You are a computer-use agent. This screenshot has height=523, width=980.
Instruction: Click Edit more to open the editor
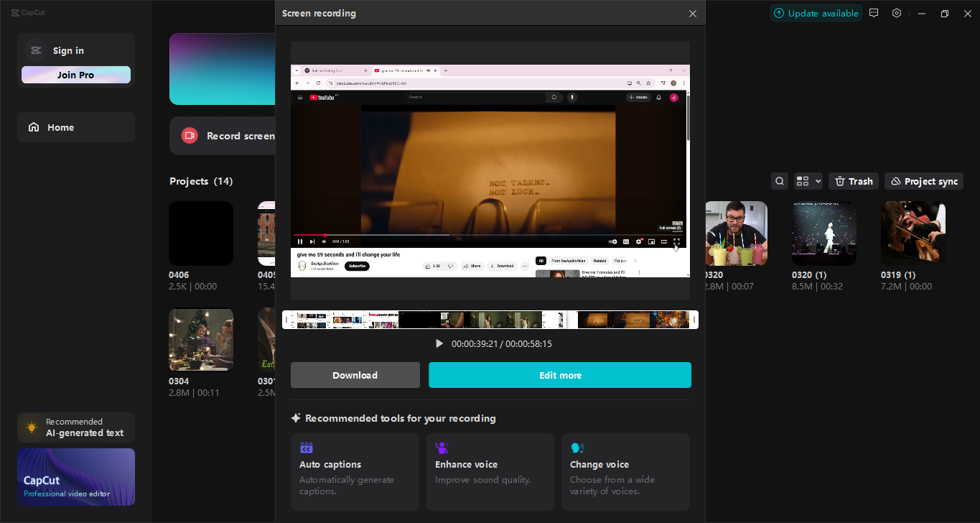click(x=559, y=374)
